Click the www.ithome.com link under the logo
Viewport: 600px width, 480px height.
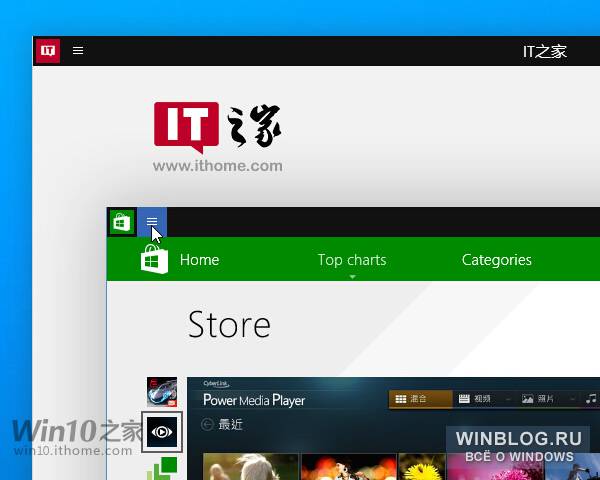(218, 166)
